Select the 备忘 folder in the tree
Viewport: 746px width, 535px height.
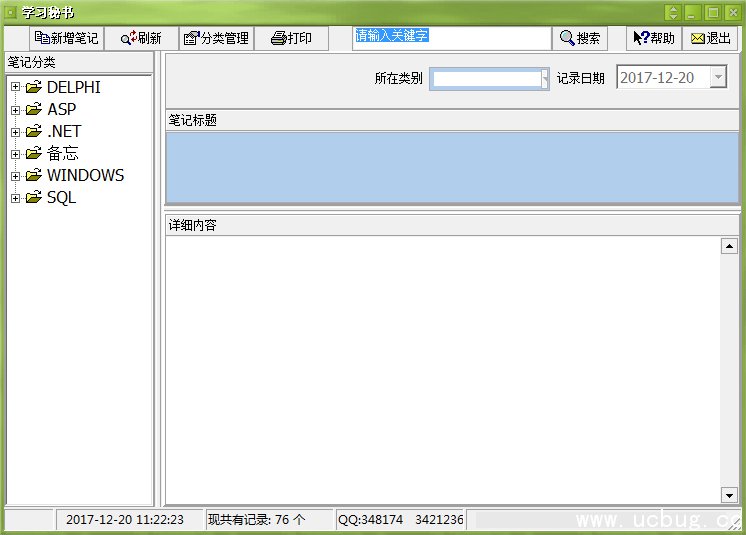[62, 153]
